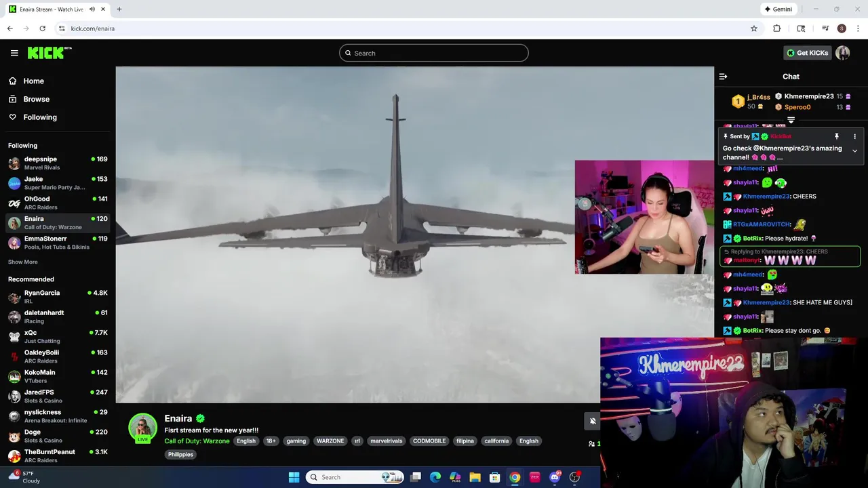Viewport: 868px width, 488px height.
Task: Go to Home in the sidebar
Action: tap(33, 81)
